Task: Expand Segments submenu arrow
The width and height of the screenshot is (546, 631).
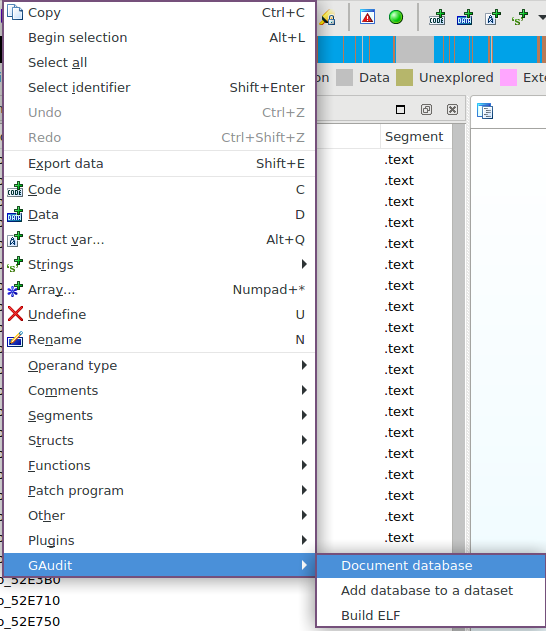Action: (304, 415)
